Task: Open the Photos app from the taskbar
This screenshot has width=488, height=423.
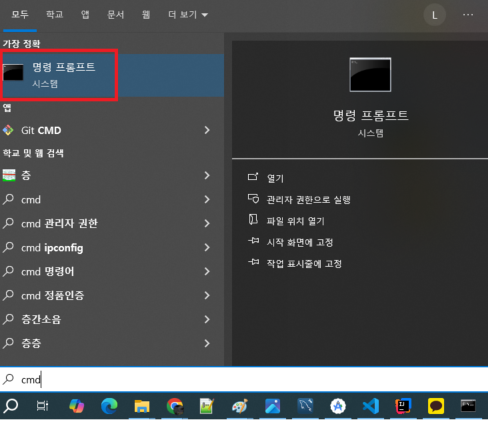Action: 272,406
